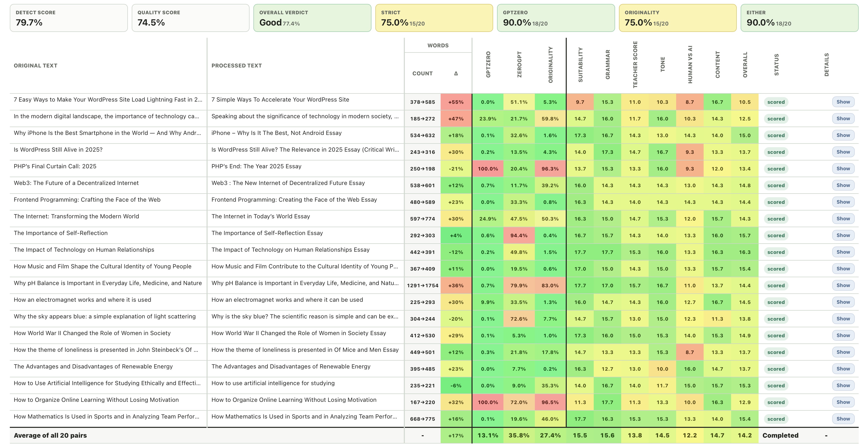The height and width of the screenshot is (445, 868).
Task: Select the GPTZero column header
Action: [x=488, y=65]
